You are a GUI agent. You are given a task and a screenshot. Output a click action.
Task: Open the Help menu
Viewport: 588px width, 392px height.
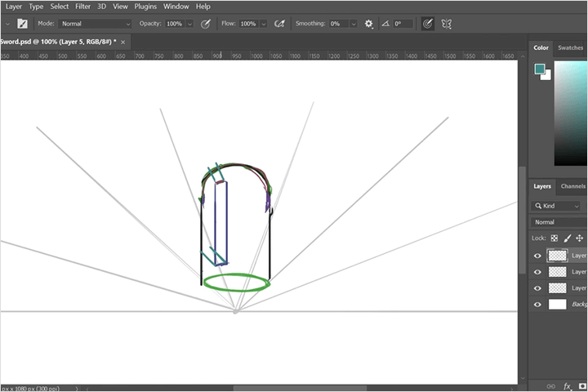pos(203,7)
